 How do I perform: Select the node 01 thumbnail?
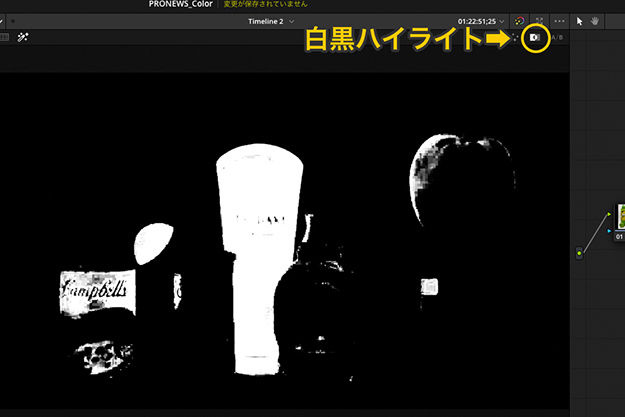click(x=620, y=217)
